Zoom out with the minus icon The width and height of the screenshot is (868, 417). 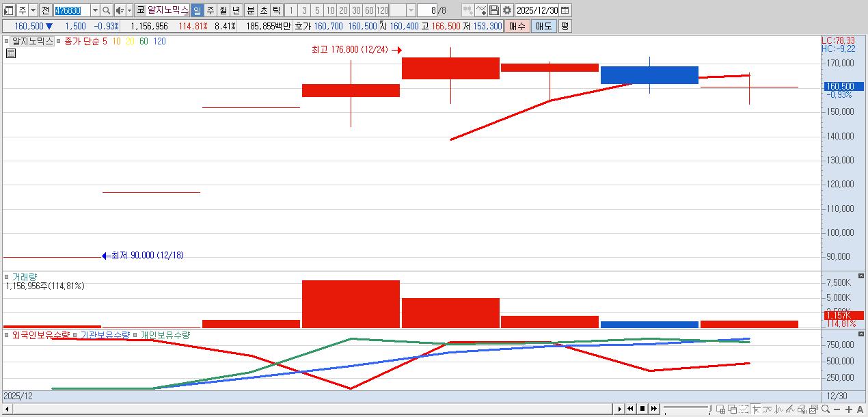[837, 409]
